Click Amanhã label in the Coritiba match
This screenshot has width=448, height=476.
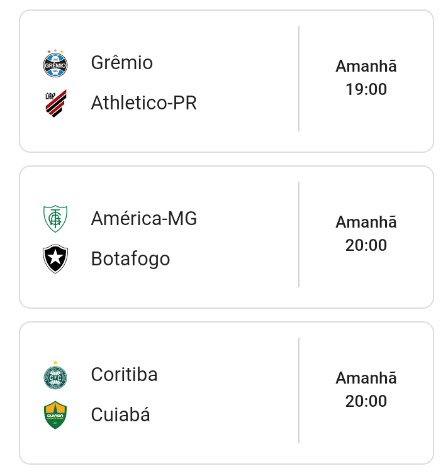pos(366,378)
